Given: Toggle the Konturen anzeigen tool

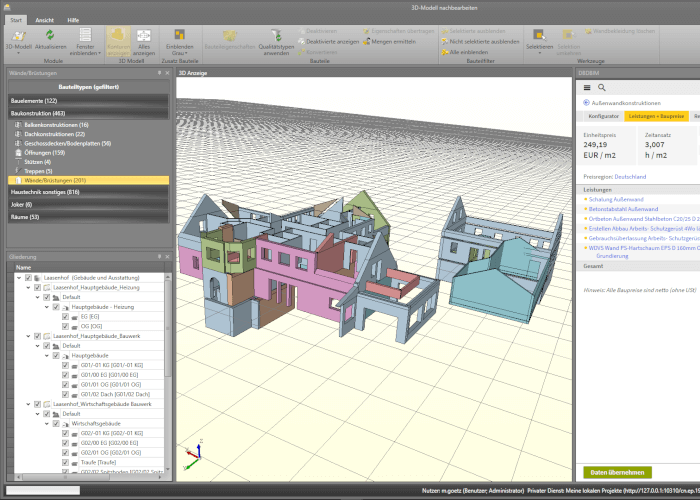Looking at the screenshot, I should coord(118,41).
